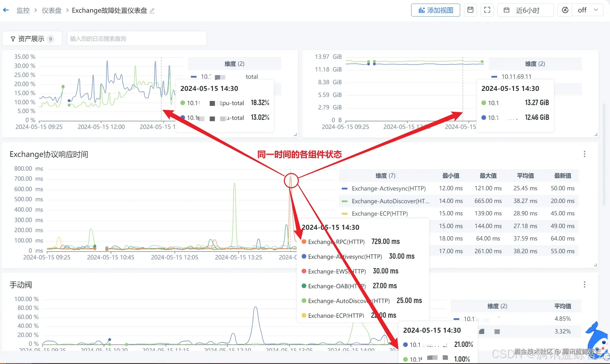Focus the log search query input
Image resolution: width=610 pixels, height=364 pixels.
(137, 39)
